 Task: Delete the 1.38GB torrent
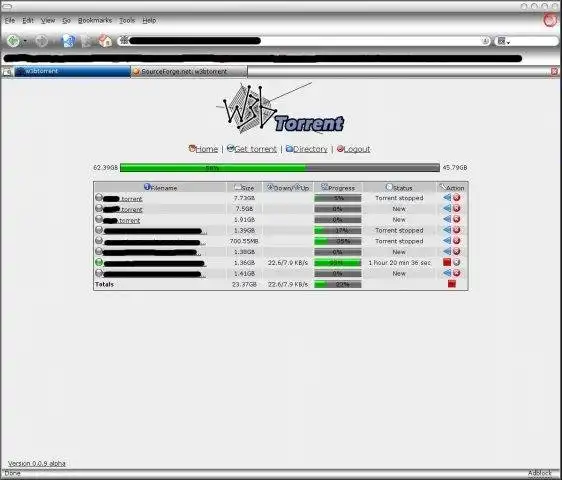pos(457,251)
